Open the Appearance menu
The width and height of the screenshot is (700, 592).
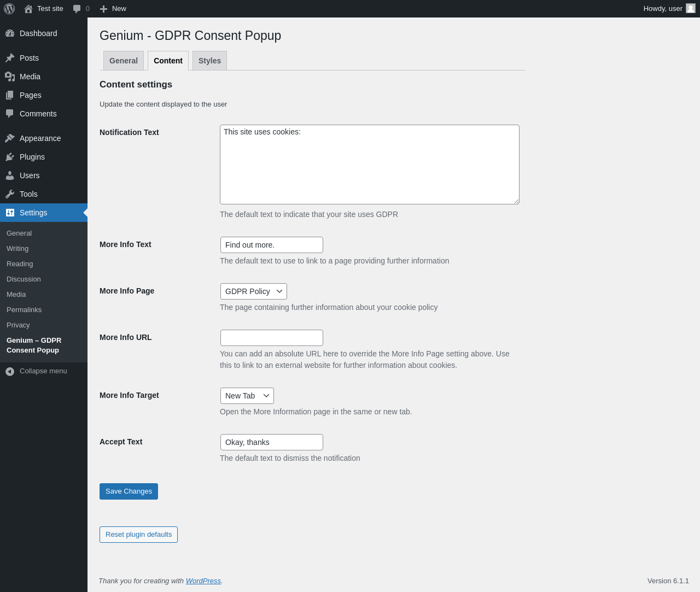(x=44, y=138)
